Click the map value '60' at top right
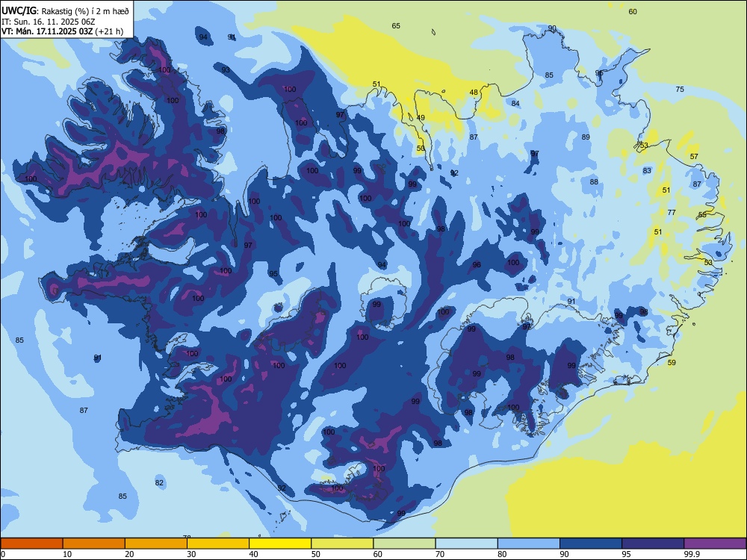The height and width of the screenshot is (560, 747). coord(633,11)
